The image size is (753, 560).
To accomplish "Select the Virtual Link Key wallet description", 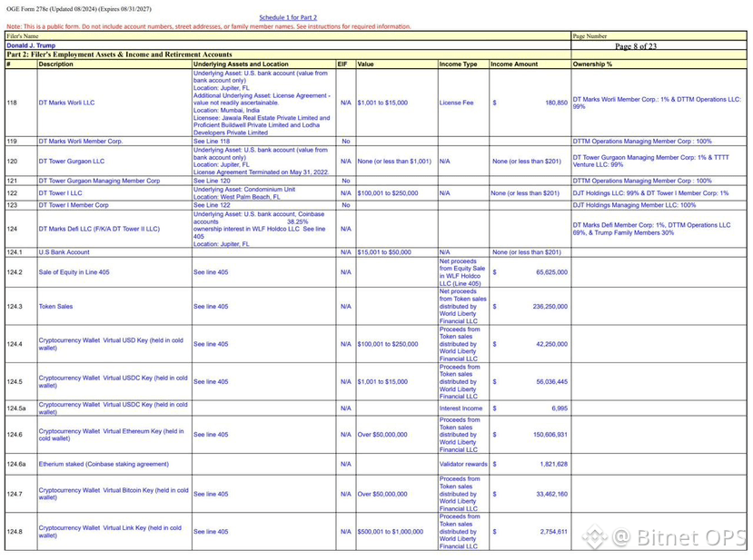I will [x=111, y=532].
